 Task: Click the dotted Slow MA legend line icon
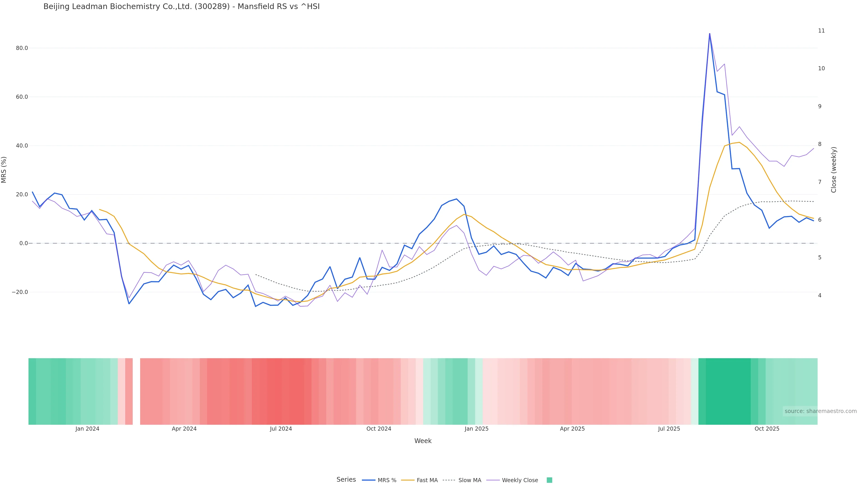pos(449,480)
